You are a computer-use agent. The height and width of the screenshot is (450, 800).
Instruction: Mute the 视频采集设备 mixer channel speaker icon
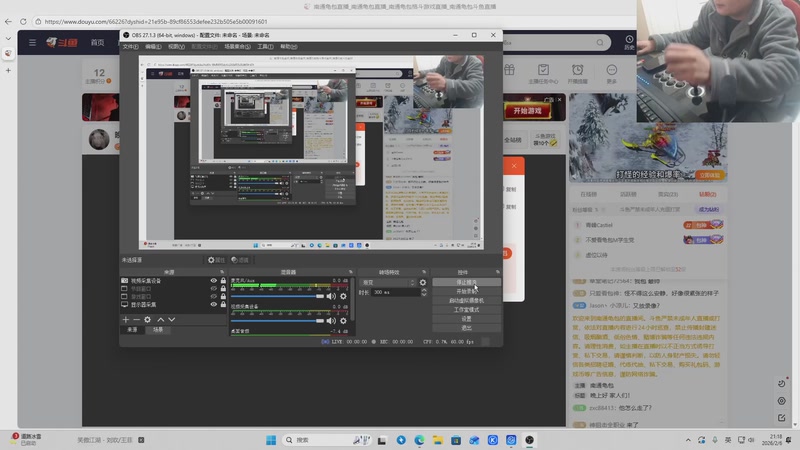point(332,321)
